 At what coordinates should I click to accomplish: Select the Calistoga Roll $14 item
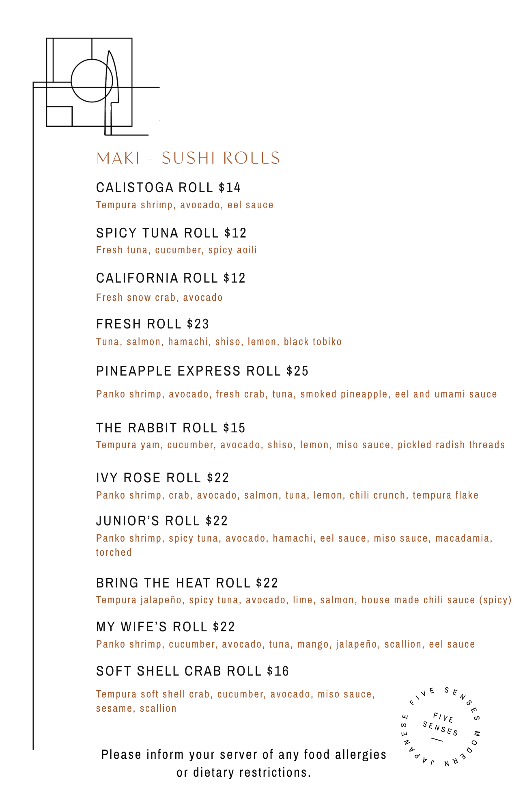168,188
